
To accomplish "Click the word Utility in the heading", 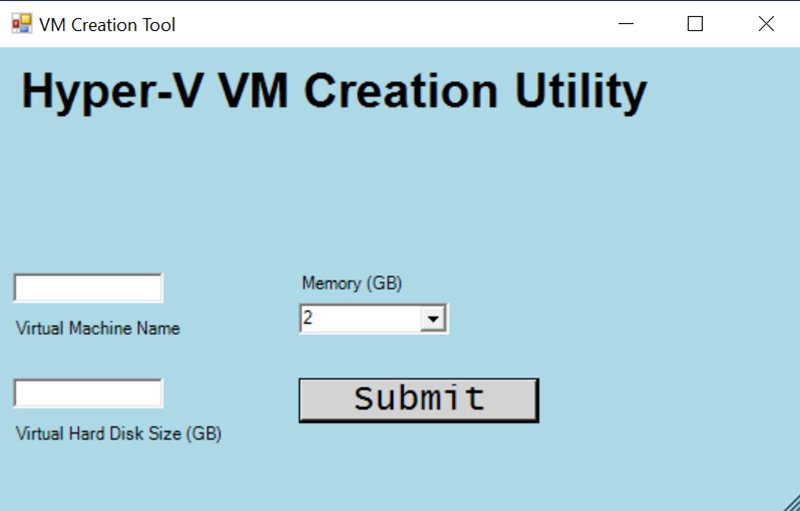I will tap(580, 92).
